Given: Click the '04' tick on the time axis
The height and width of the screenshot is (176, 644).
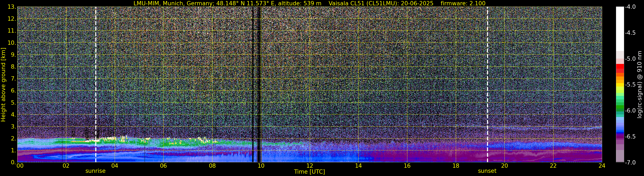Looking at the screenshot, I should (x=114, y=166).
